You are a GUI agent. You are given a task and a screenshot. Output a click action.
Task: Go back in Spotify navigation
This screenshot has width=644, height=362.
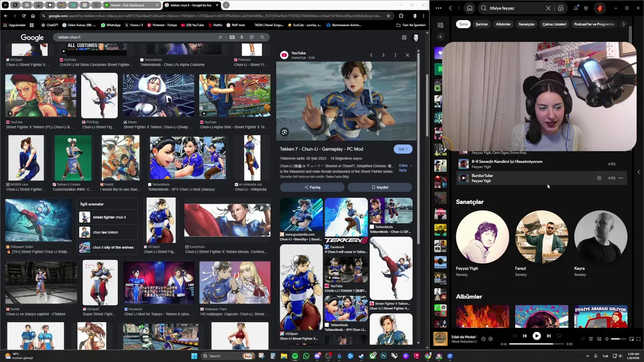(x=450, y=8)
